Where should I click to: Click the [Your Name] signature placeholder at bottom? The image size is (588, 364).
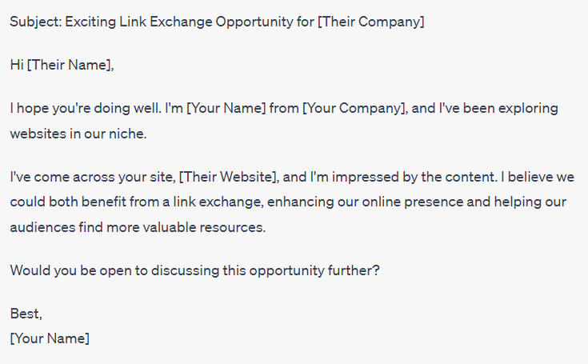coord(50,338)
